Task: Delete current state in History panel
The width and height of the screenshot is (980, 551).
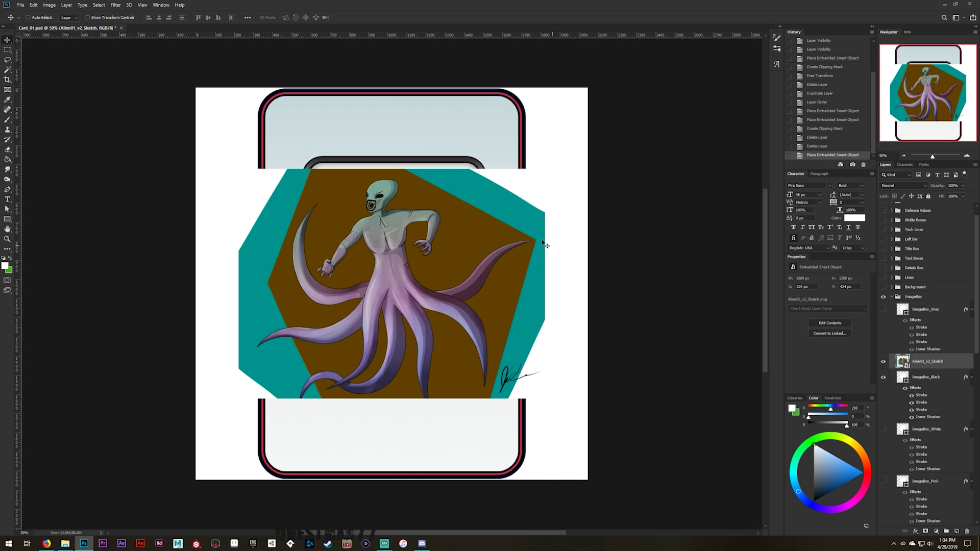Action: click(x=863, y=164)
